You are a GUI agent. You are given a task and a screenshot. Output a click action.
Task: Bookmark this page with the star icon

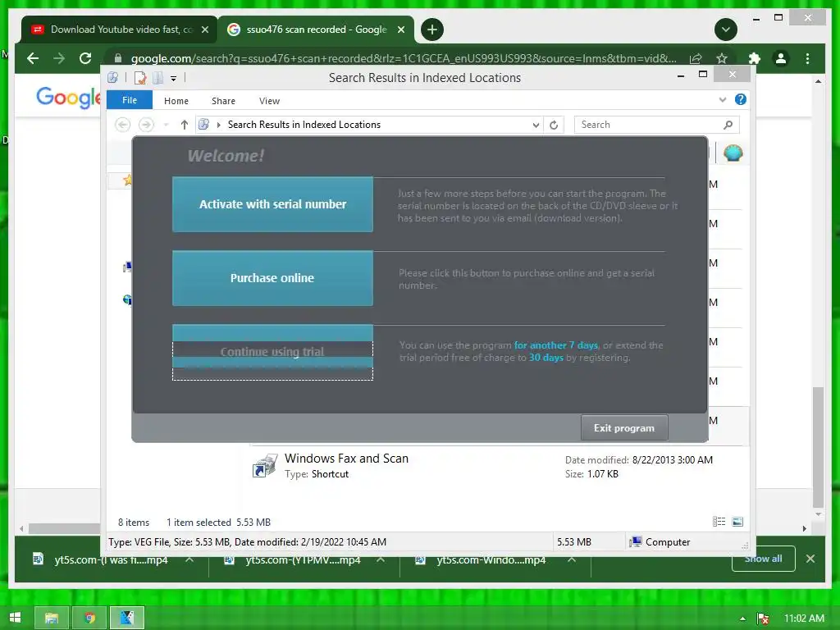click(722, 58)
